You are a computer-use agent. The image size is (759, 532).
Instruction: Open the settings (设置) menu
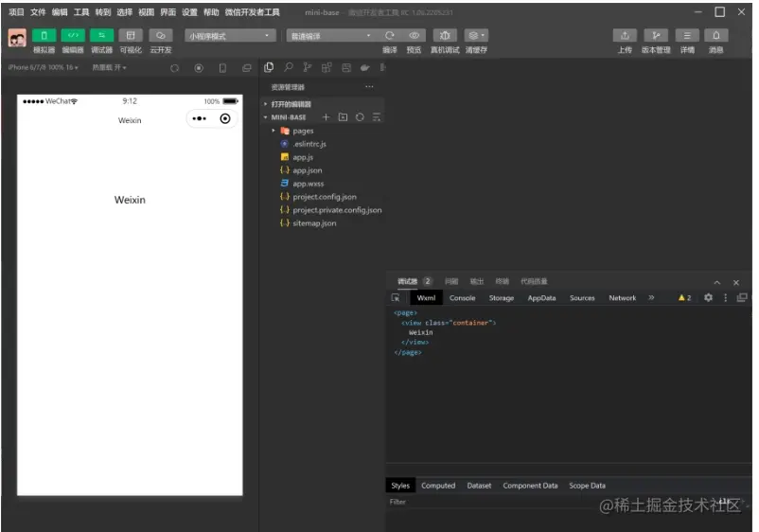click(189, 12)
